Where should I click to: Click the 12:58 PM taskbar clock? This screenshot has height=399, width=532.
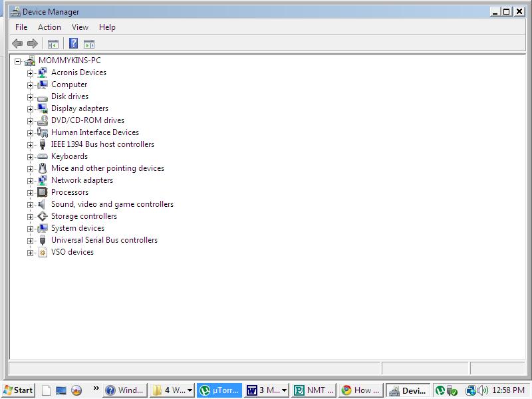(x=508, y=390)
